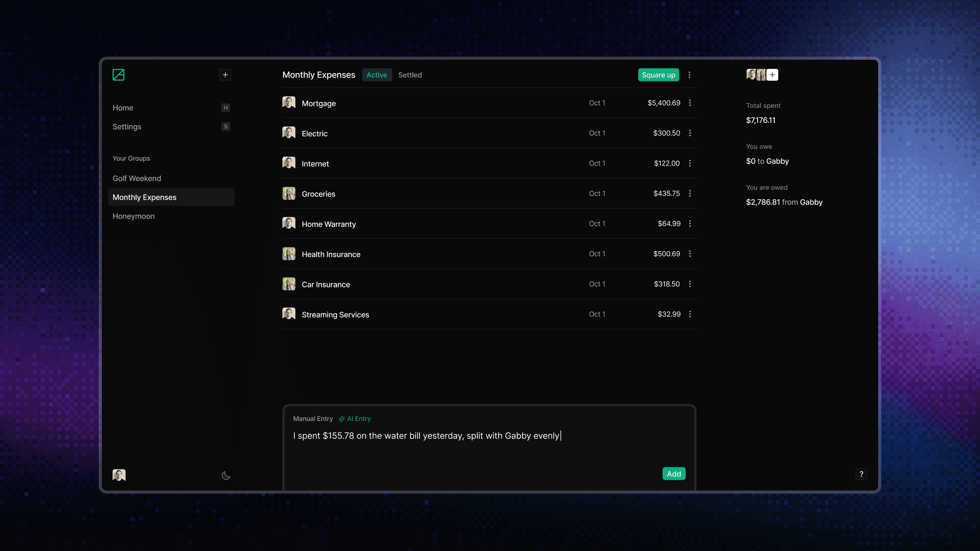Go to Settings in sidebar
Image resolution: width=980 pixels, height=551 pixels.
(x=127, y=127)
